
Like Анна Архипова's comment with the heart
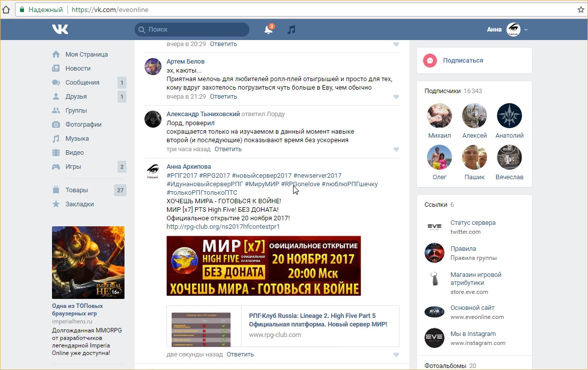(396, 354)
